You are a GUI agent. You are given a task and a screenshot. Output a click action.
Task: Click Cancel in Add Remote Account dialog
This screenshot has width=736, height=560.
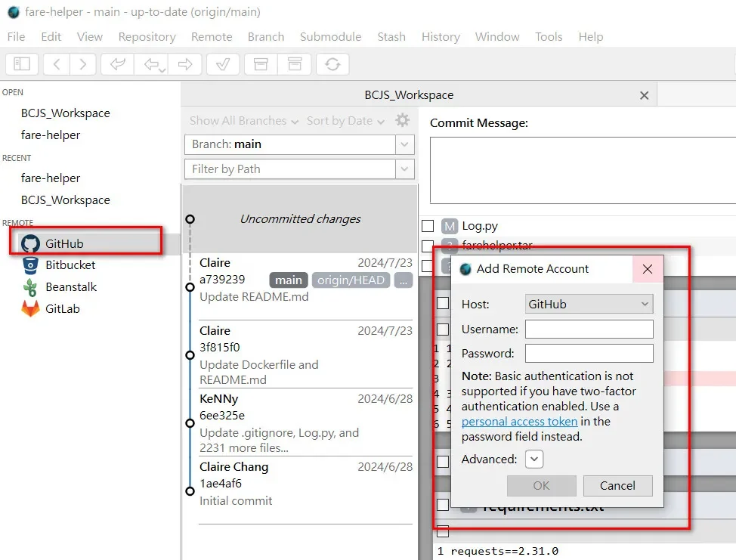coord(617,485)
